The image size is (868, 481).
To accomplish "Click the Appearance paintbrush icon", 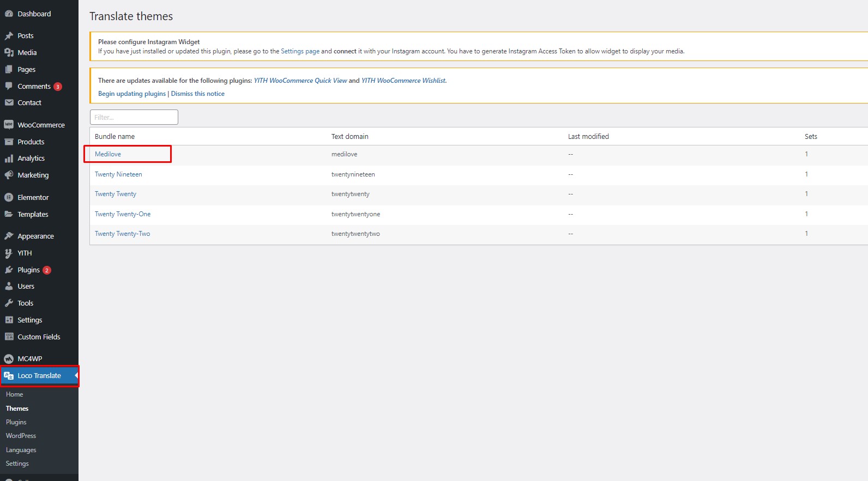I will 9,236.
